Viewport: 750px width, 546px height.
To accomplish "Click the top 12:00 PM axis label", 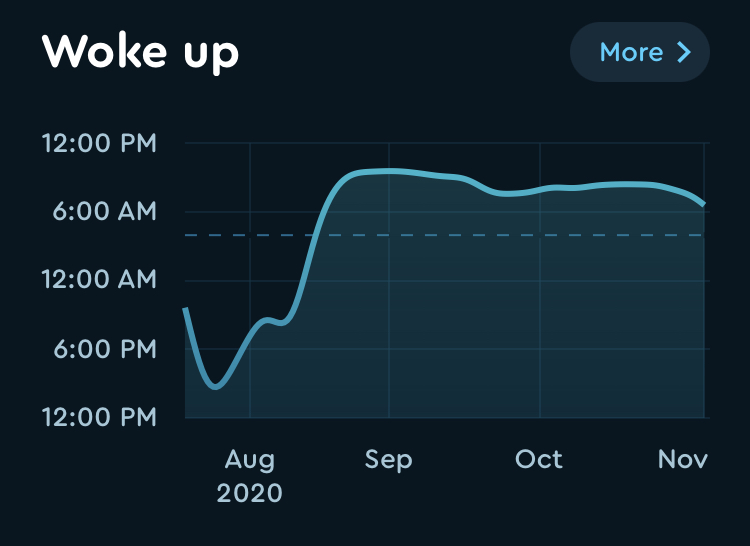I will coord(99,143).
